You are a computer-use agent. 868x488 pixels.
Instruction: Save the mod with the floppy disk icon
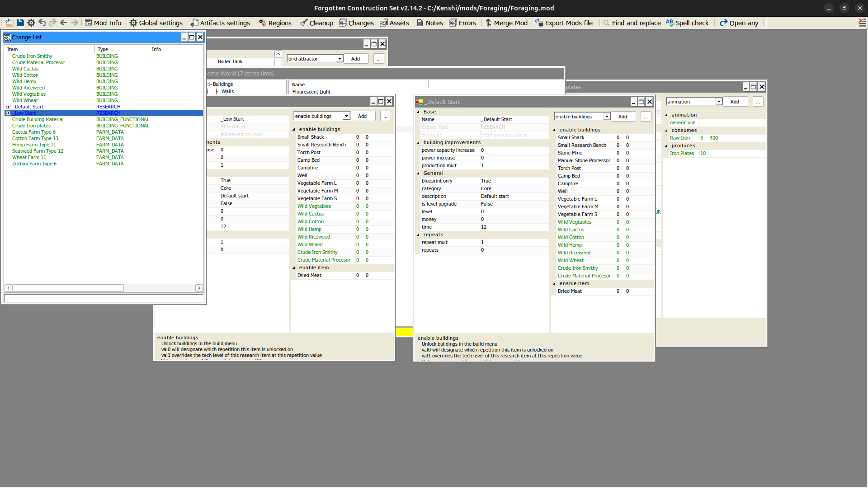(20, 23)
